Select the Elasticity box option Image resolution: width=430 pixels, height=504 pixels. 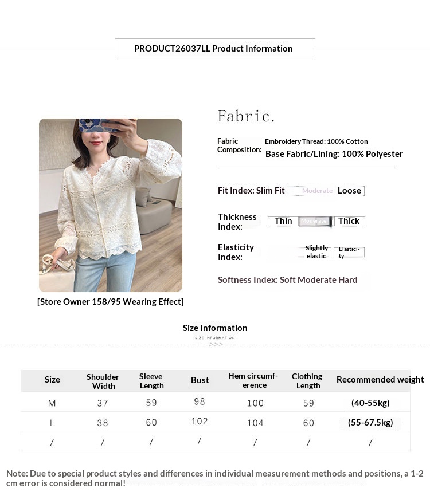[349, 253]
